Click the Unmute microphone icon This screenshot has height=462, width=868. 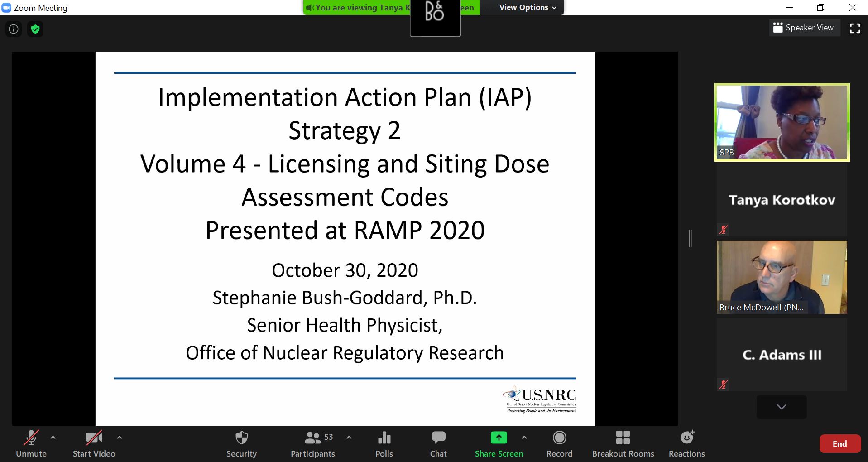31,438
